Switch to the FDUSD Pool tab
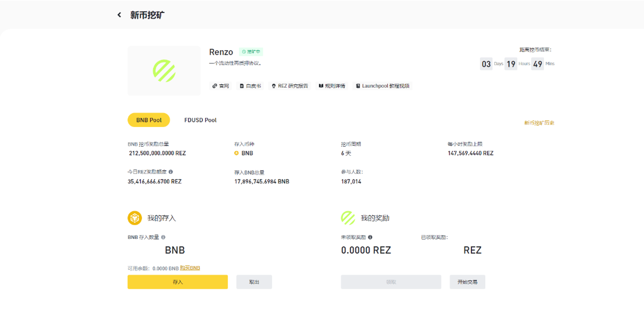Image resolution: width=644 pixels, height=326 pixels. point(200,120)
